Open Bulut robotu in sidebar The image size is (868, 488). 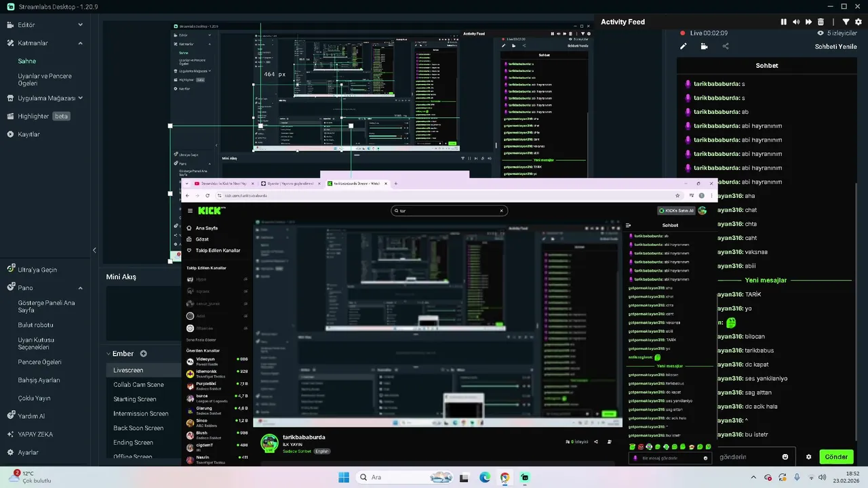point(35,325)
